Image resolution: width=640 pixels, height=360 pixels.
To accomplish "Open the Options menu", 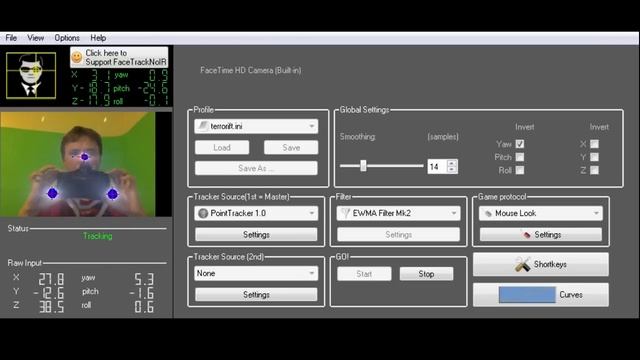I will tap(67, 38).
